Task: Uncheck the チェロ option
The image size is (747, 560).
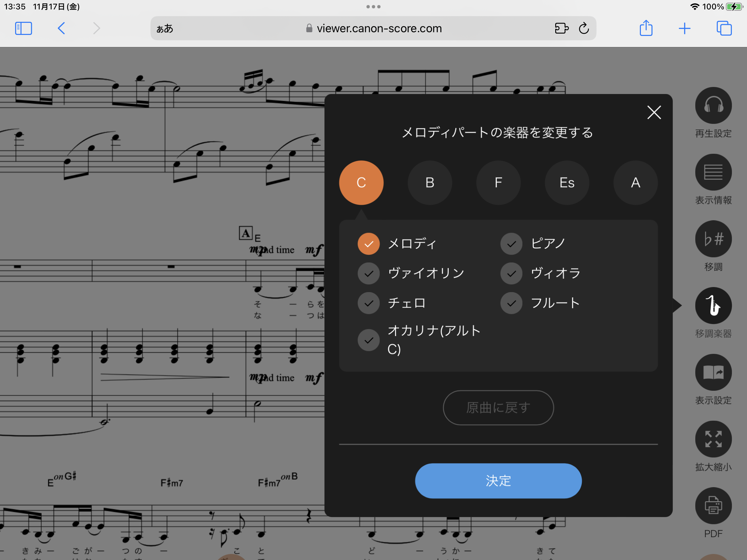Action: 368,303
